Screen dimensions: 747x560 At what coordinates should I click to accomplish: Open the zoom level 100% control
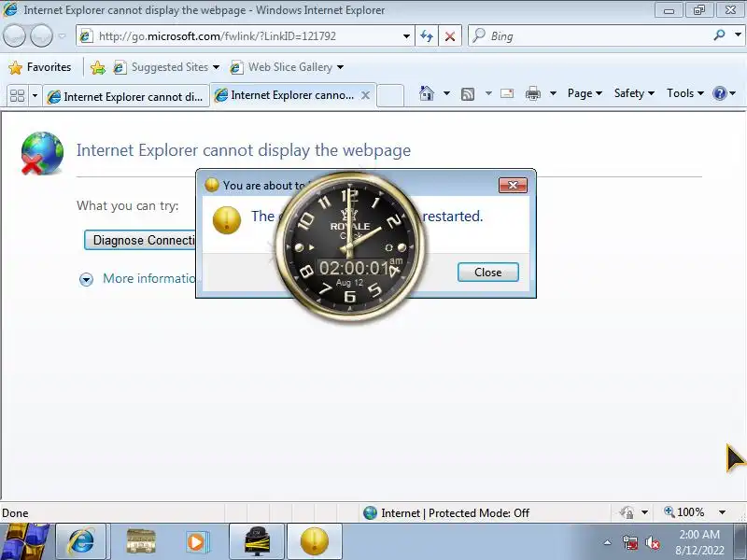tap(684, 512)
